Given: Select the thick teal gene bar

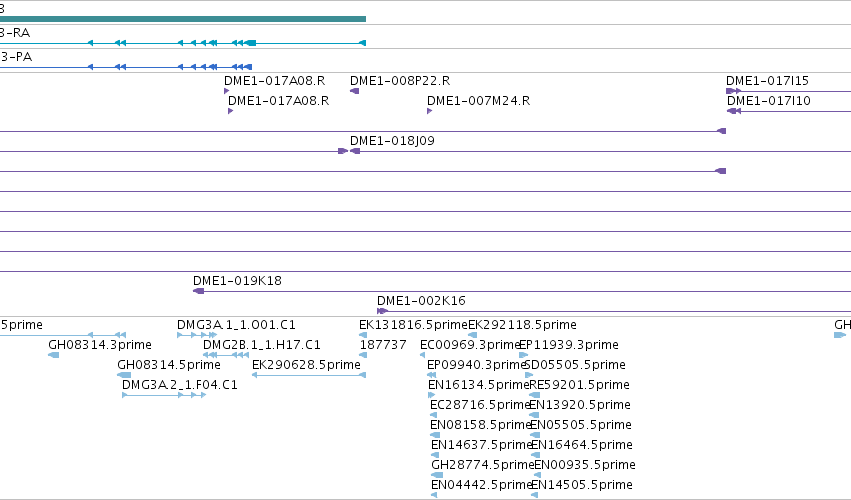Looking at the screenshot, I should pyautogui.click(x=183, y=19).
